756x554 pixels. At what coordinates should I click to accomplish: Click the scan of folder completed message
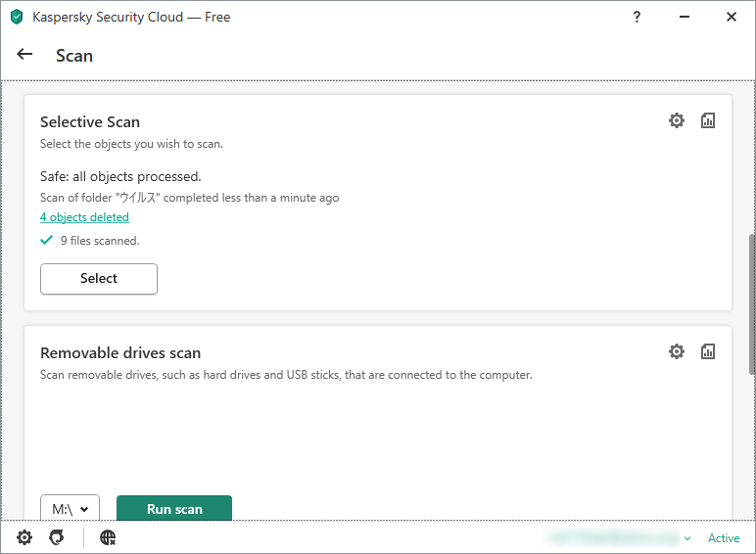[189, 198]
